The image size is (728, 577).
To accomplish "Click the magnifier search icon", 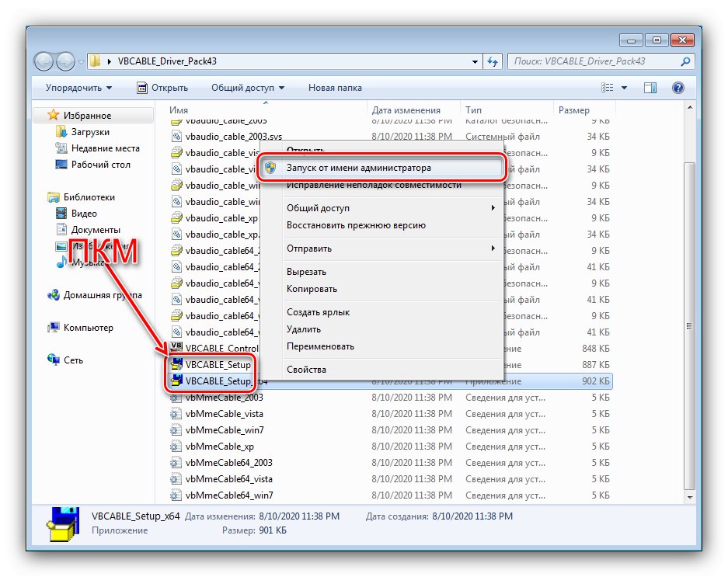I will click(685, 61).
